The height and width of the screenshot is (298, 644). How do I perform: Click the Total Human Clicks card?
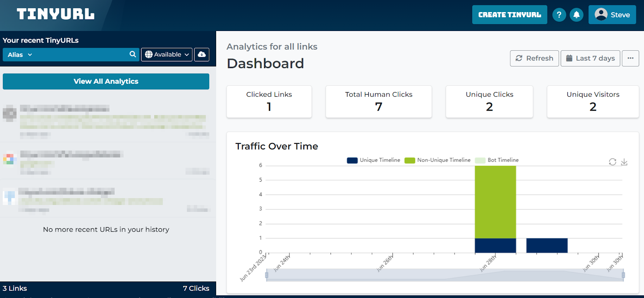[x=378, y=101]
